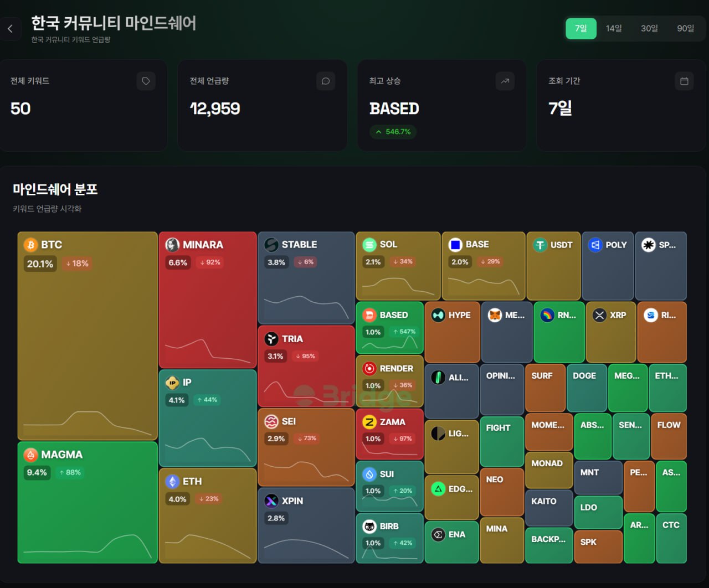Viewport: 709px width, 588px height.
Task: Click the half-circle LIG... logo
Action: click(438, 434)
